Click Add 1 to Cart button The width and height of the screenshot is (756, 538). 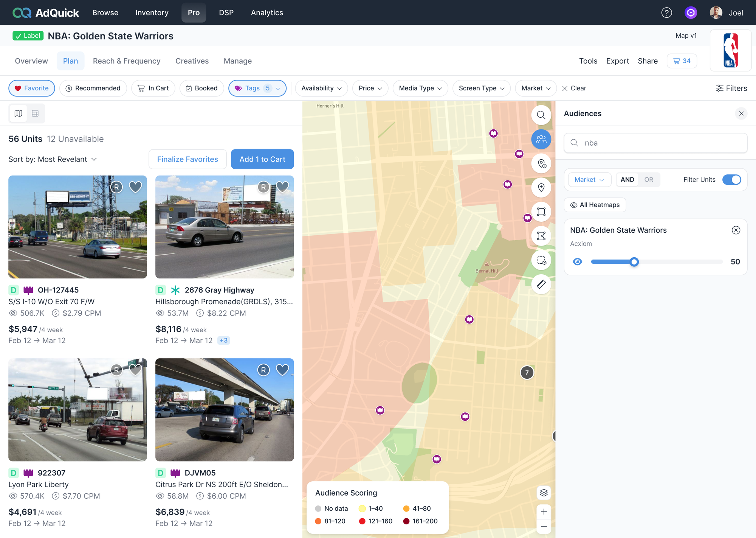[x=262, y=159]
